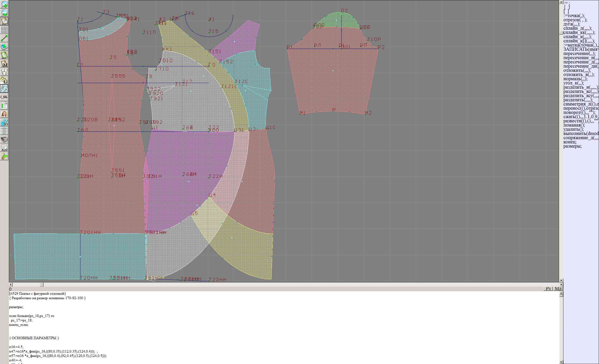599x364 pixels.
Task: Click the pattern pieces M icon
Action: 4,63
